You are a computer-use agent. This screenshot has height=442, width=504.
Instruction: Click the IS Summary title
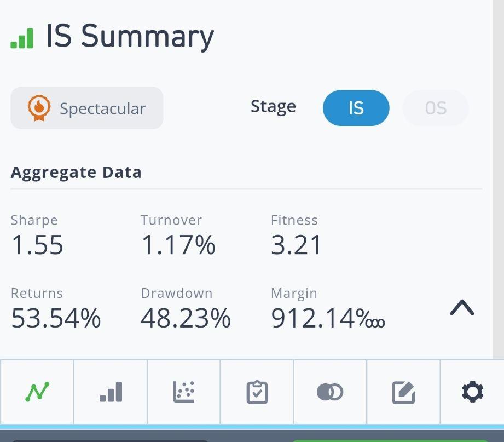coord(130,36)
